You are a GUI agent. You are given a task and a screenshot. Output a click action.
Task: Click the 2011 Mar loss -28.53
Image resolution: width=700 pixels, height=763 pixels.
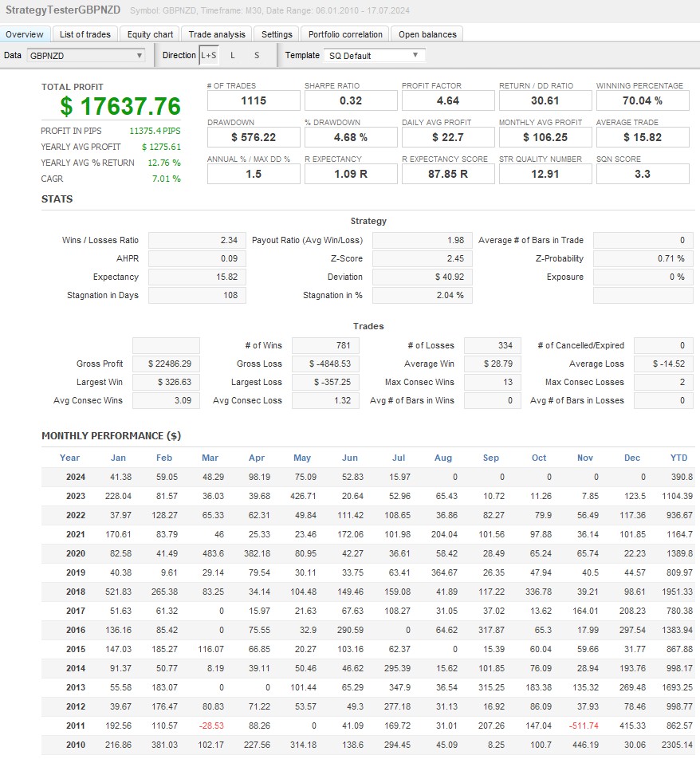211,726
